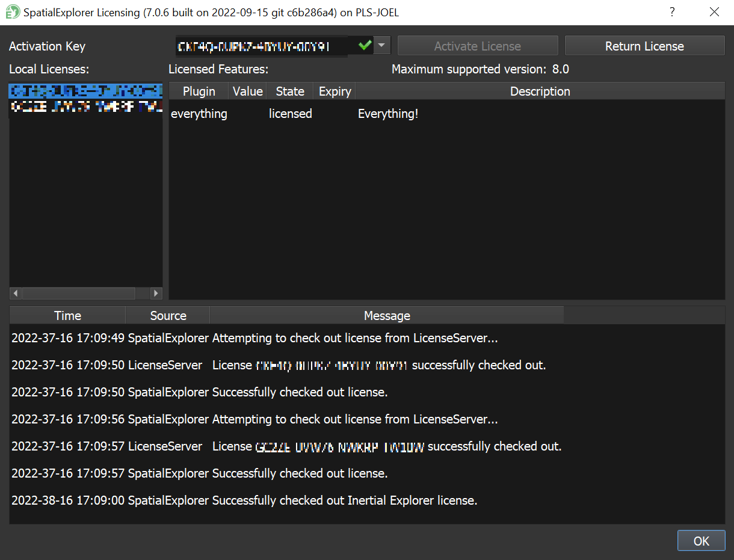This screenshot has width=734, height=560.
Task: Click the green checkmark validation icon
Action: point(364,46)
